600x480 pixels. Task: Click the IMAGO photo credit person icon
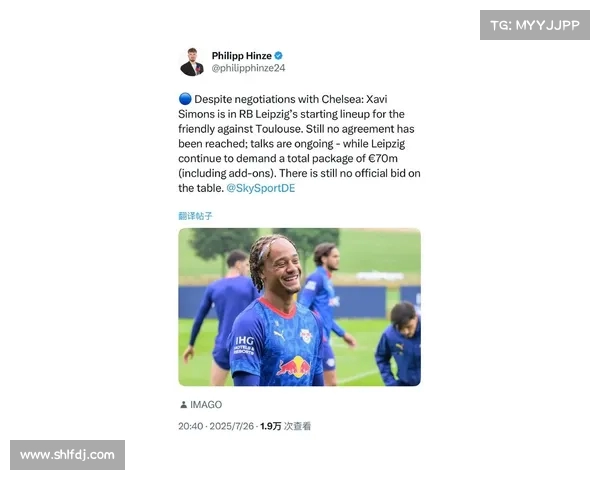183,405
